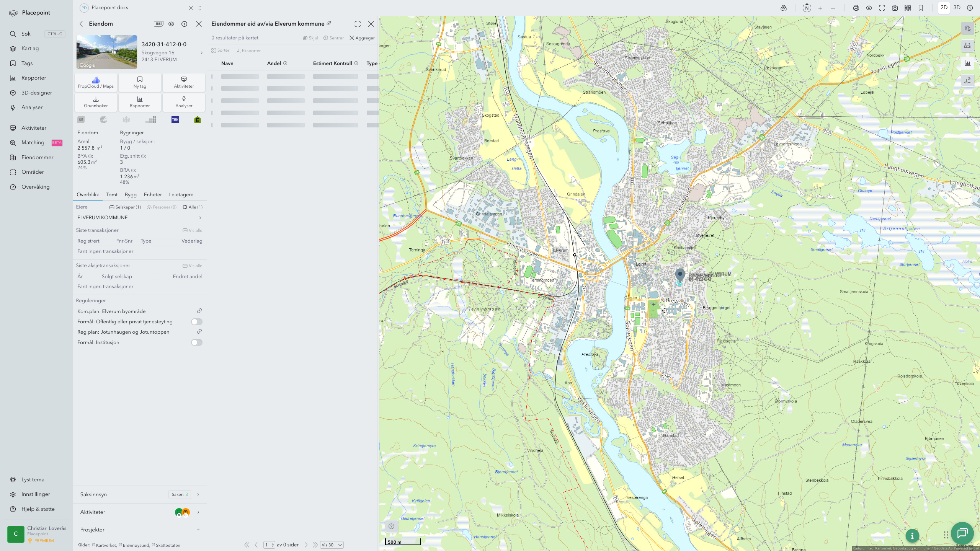Export the results list with Eksporter
The width and height of the screenshot is (980, 551).
(248, 51)
